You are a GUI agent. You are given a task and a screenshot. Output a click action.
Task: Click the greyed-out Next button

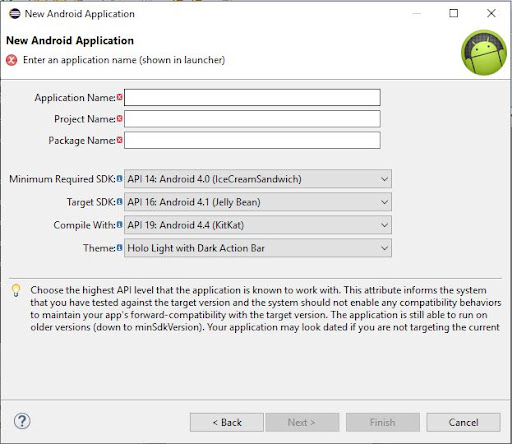(x=302, y=422)
